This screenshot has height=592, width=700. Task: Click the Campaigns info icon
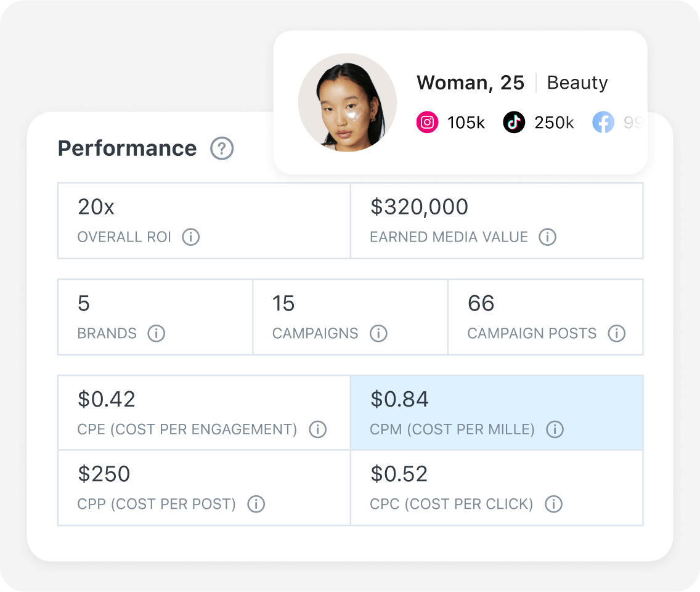pyautogui.click(x=378, y=333)
